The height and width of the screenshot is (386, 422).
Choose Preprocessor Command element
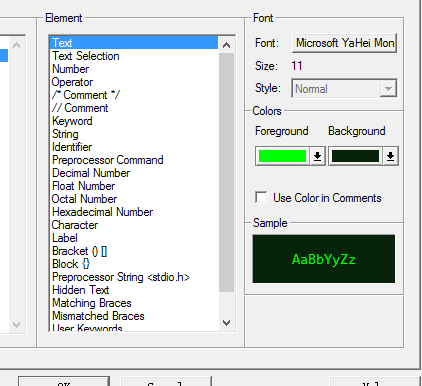108,160
